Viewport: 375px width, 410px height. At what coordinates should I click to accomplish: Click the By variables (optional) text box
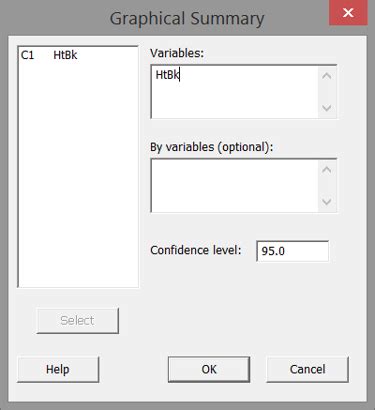tap(235, 185)
